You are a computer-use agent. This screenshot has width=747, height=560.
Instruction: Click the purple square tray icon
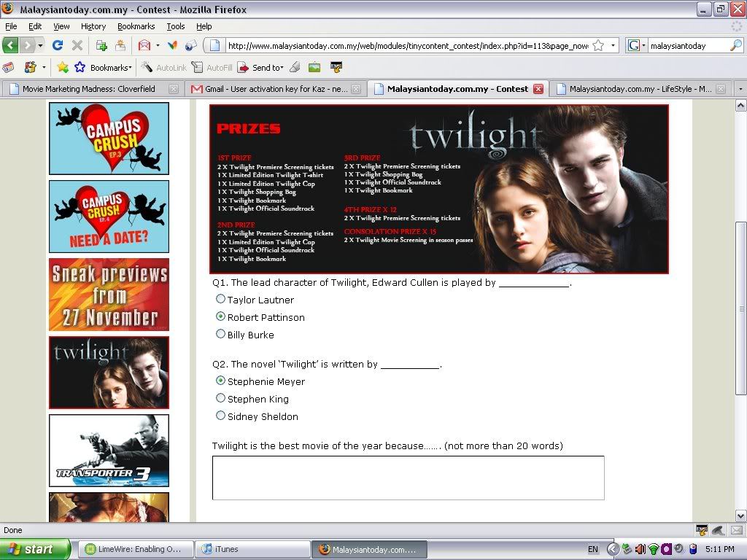tap(667, 549)
